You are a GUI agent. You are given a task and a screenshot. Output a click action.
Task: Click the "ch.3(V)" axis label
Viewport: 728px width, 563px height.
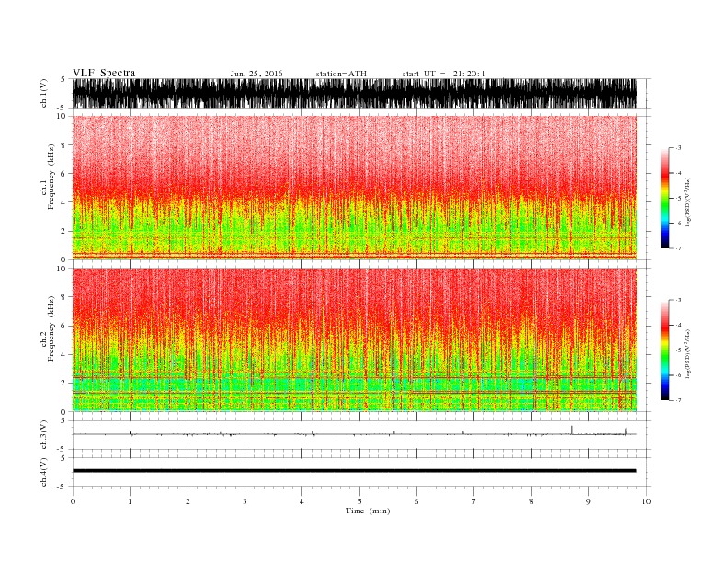point(44,434)
